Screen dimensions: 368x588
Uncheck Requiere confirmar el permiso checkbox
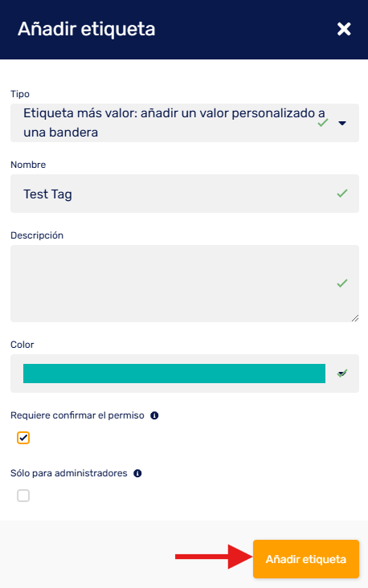23,438
